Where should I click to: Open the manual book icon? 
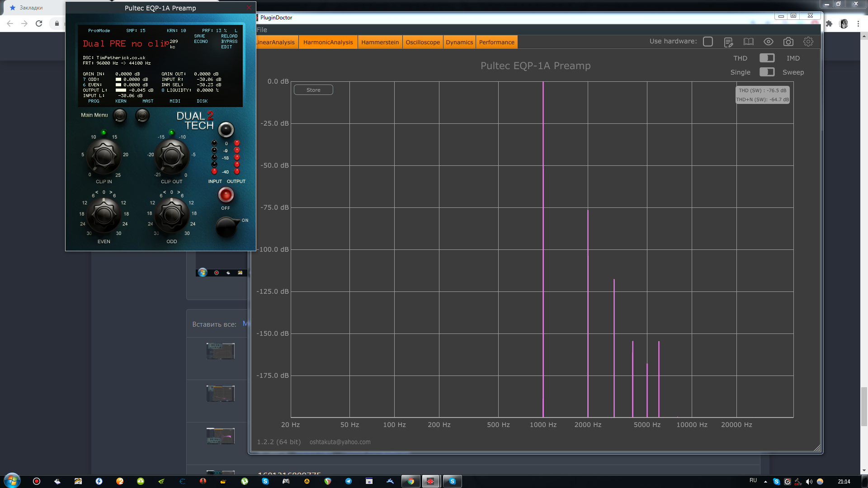click(x=749, y=42)
